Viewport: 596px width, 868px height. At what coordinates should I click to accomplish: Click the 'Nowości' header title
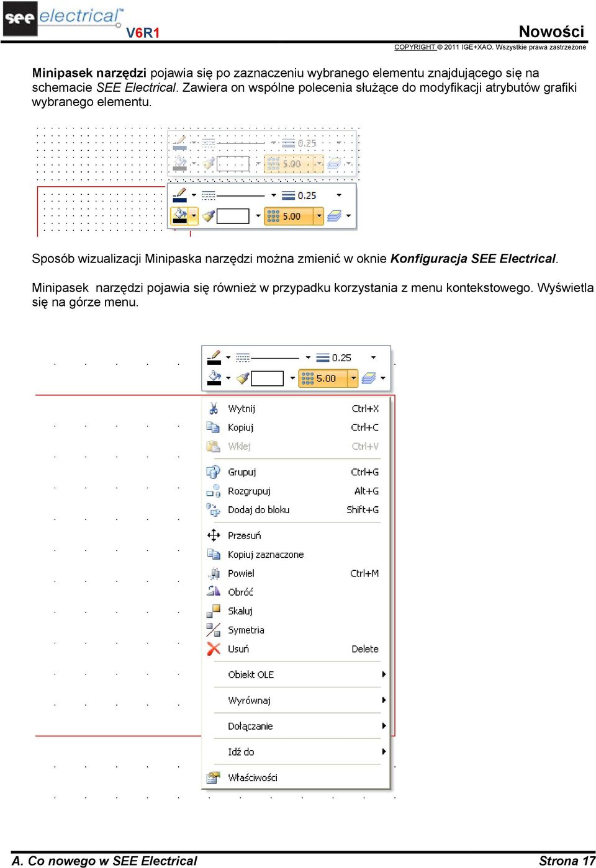point(551,32)
